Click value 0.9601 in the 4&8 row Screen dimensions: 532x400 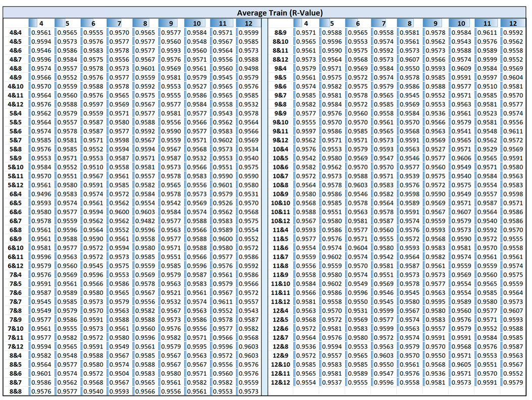(x=145, y=69)
